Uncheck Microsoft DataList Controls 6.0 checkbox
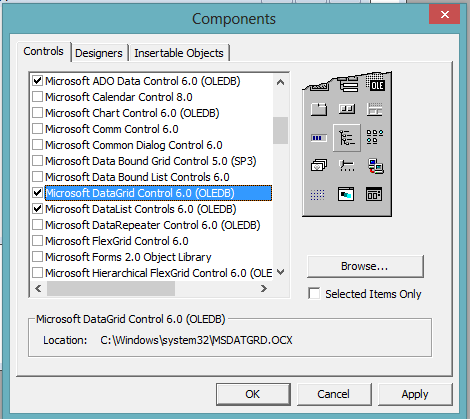Viewport: 470px width, 419px height. [x=37, y=209]
